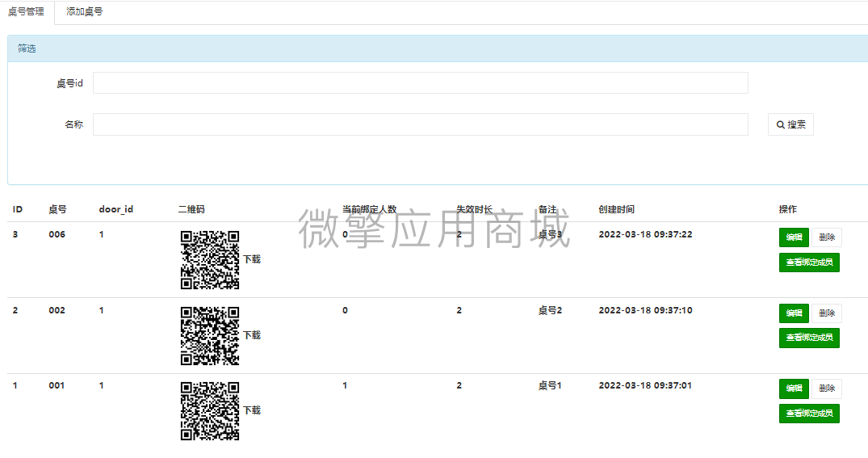The height and width of the screenshot is (458, 868).
Task: Click the QR code for table 006
Action: [210, 260]
